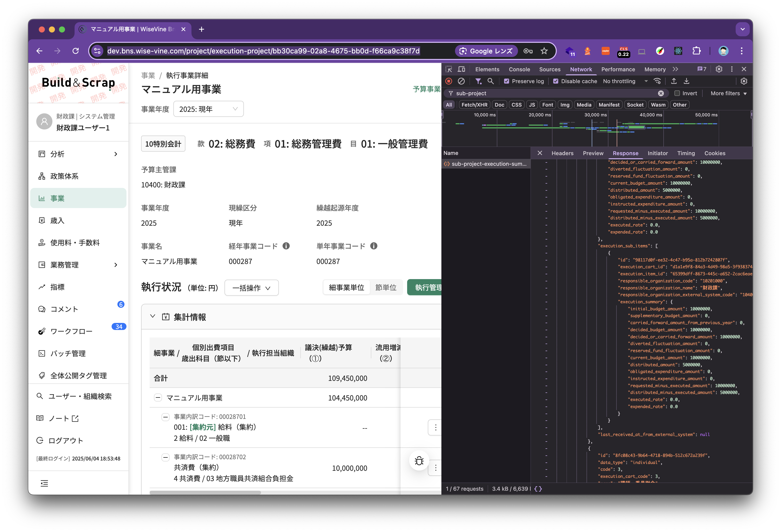Select the Fetch/XHR request type filter
This screenshot has height=532, width=781.
(474, 105)
